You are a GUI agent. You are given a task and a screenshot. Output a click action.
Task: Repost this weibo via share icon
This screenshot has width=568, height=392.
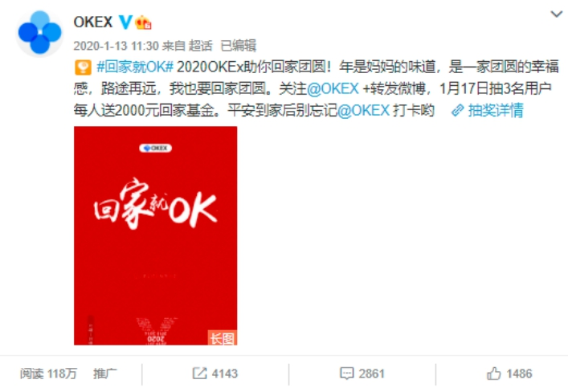(199, 374)
